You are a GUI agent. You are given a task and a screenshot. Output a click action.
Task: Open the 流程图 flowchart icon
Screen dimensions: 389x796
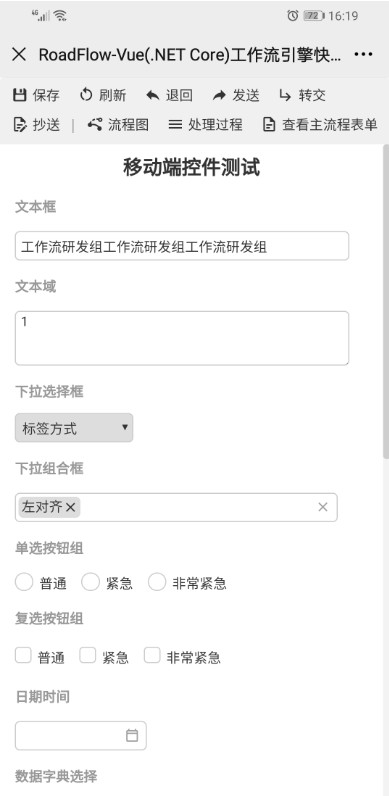(94, 124)
